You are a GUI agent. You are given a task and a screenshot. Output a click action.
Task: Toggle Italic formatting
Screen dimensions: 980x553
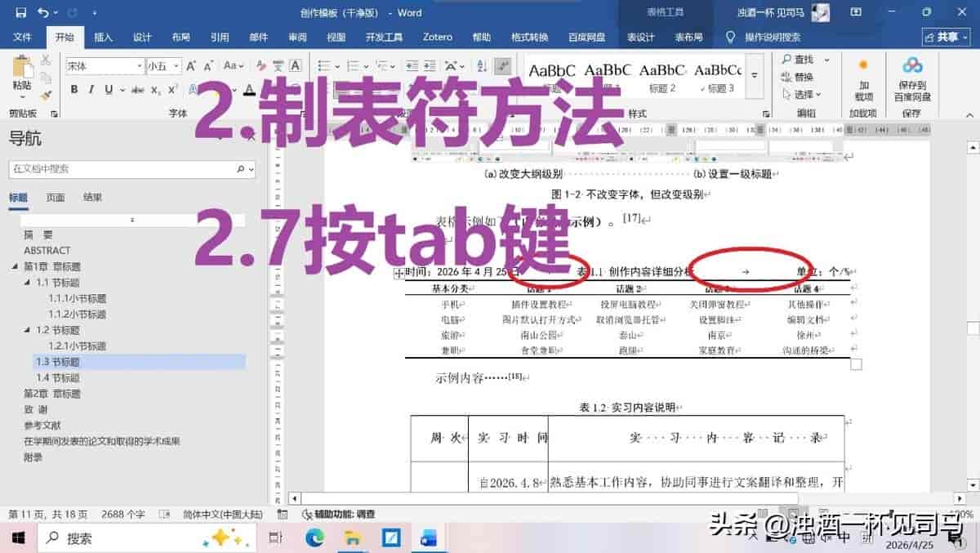pos(91,90)
